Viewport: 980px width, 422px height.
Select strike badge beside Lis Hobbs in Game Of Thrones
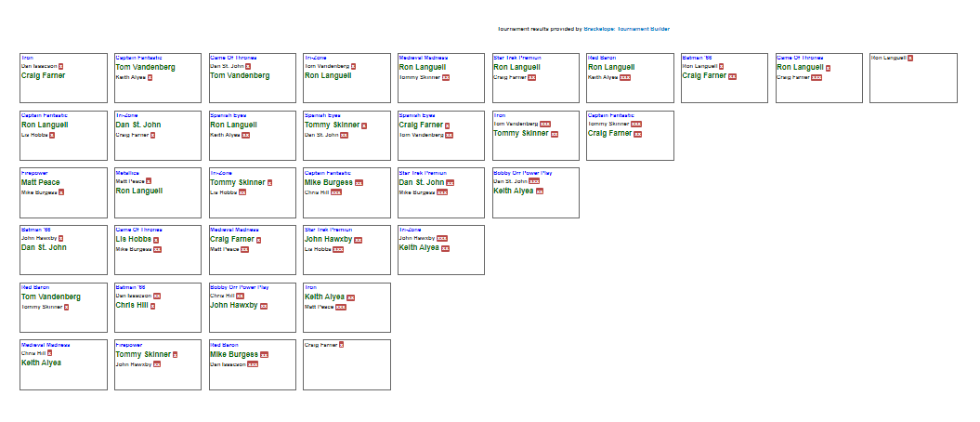click(x=156, y=240)
